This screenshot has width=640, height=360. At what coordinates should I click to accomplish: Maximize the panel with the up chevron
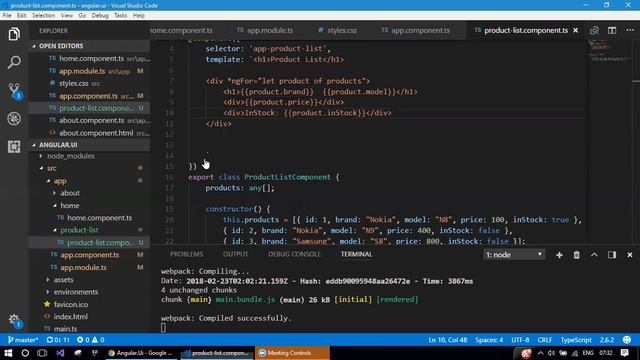(594, 255)
